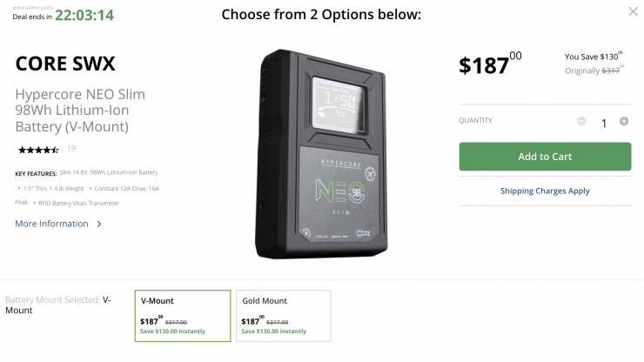The image size is (644, 362).
Task: Click the quantity value field showing 1
Action: click(603, 123)
